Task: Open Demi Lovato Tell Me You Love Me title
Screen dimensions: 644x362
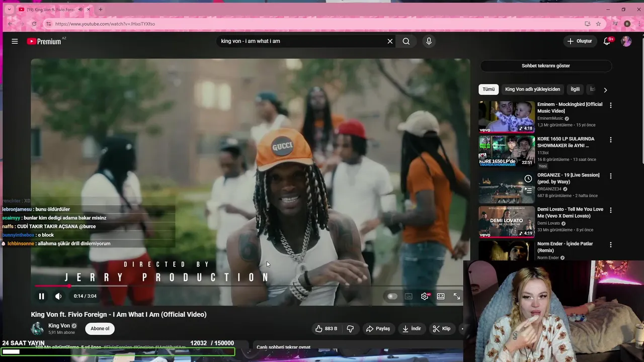Action: [570, 213]
